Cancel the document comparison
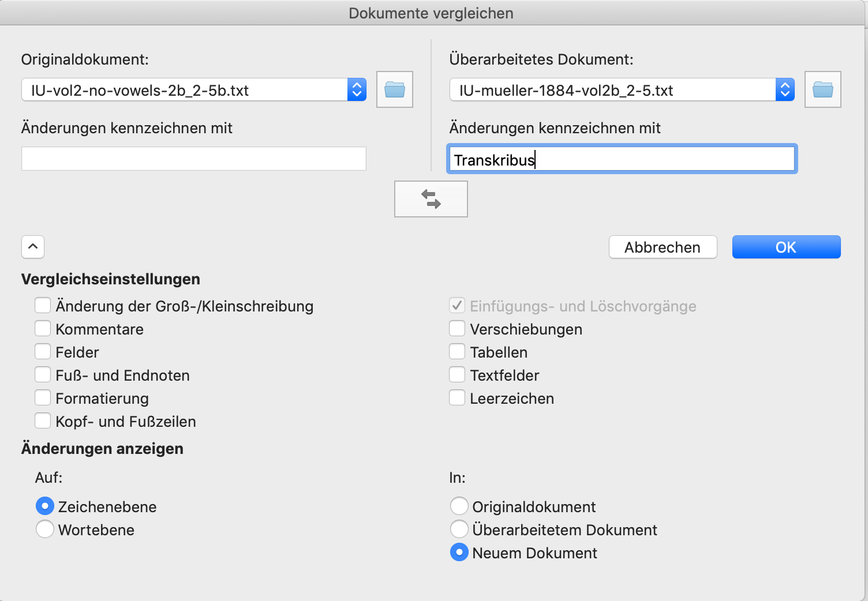868x601 pixels. pos(663,247)
